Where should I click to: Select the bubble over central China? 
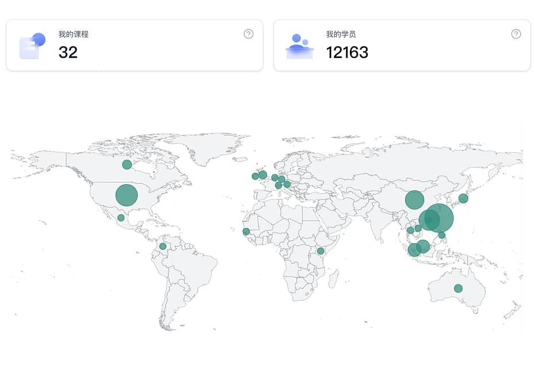click(414, 200)
